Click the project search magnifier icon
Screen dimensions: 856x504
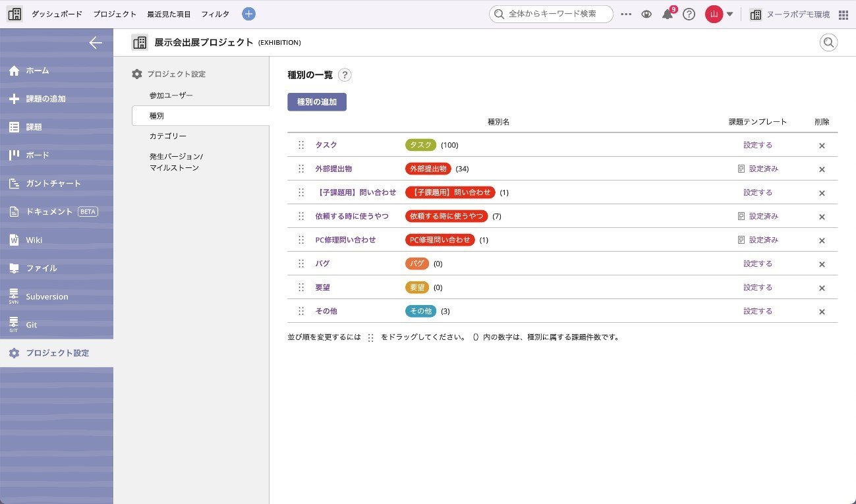[829, 43]
